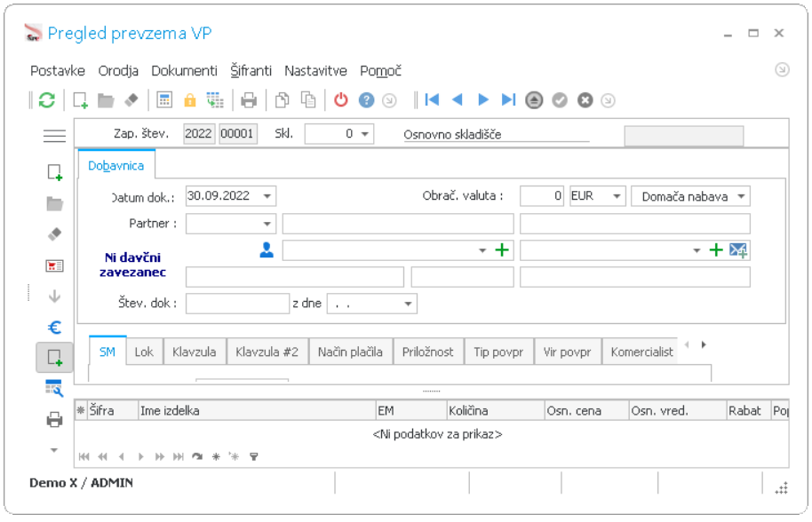Switch to the Klavzula #2 tab

pos(267,352)
